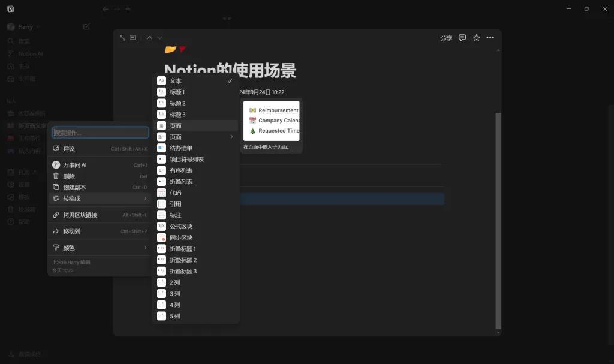Choose 折叠标题 3 from the list
614x364 pixels.
(x=195, y=271)
